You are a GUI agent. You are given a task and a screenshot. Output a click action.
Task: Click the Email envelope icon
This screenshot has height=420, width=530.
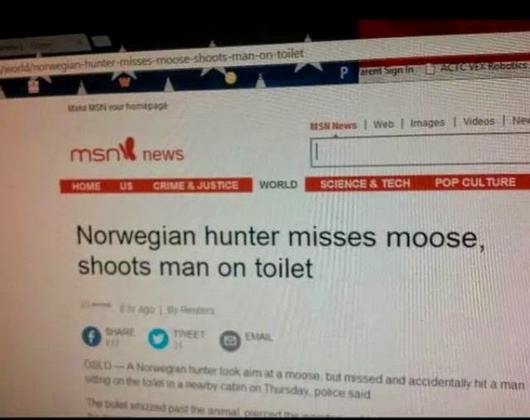(230, 341)
